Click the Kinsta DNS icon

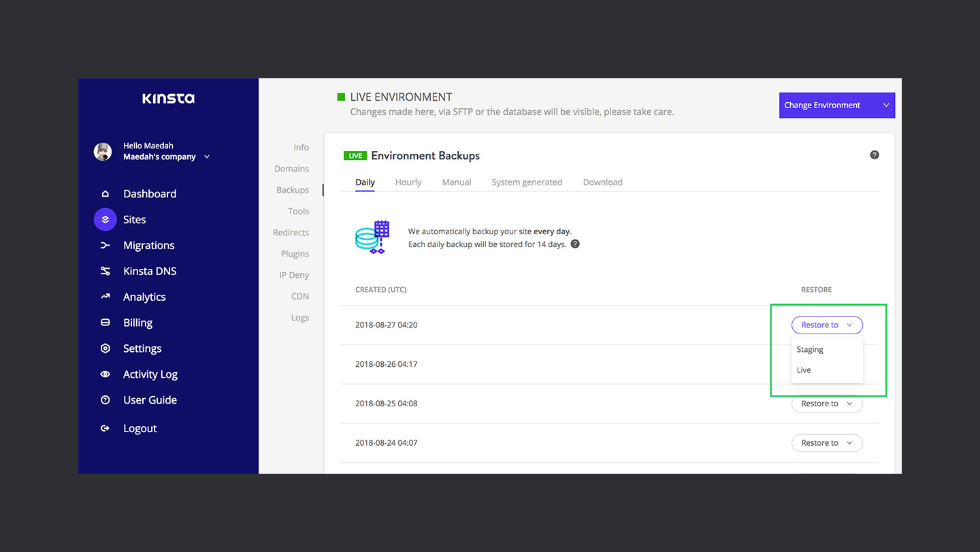click(x=105, y=271)
